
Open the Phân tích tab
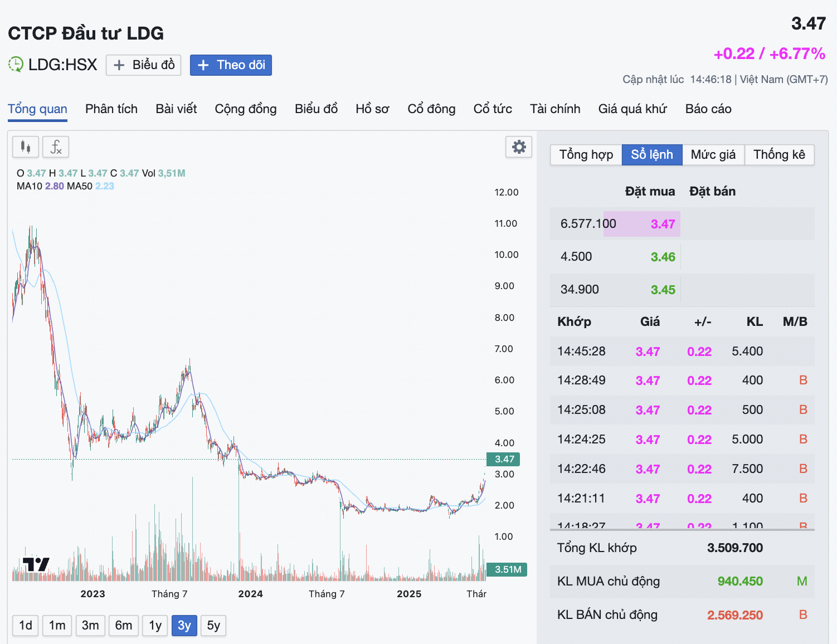tap(111, 109)
